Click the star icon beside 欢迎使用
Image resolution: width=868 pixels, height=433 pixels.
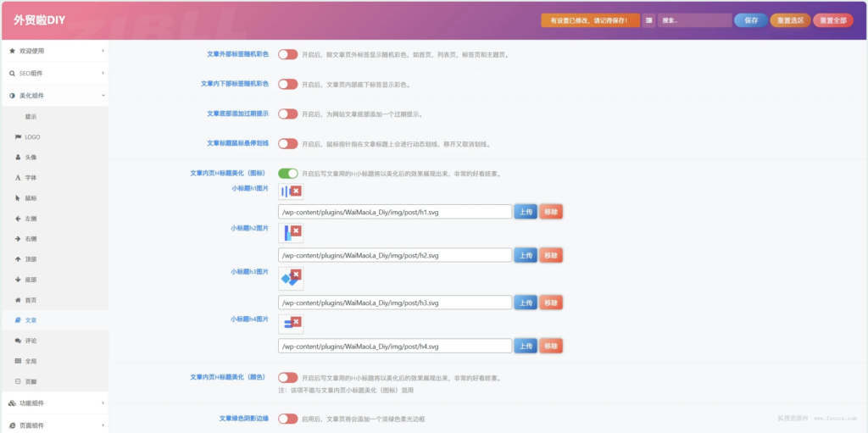[x=12, y=51]
